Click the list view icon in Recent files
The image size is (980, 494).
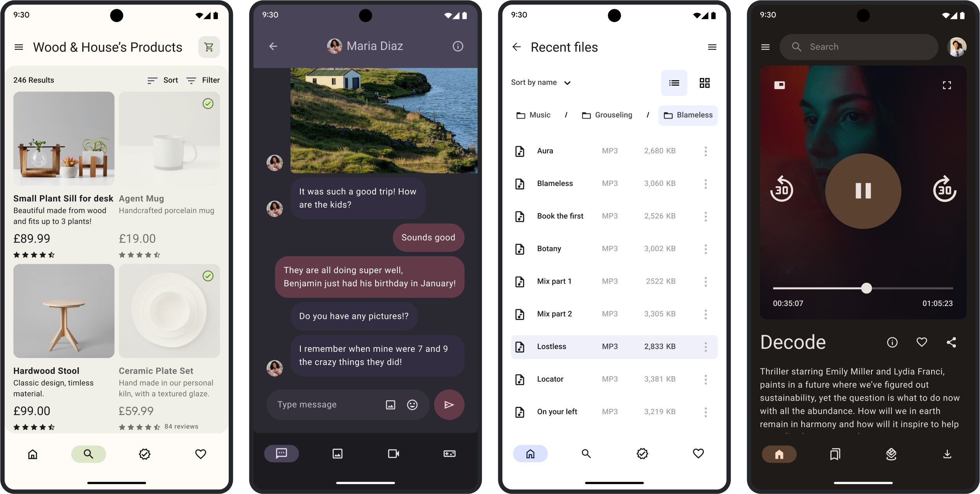(675, 83)
